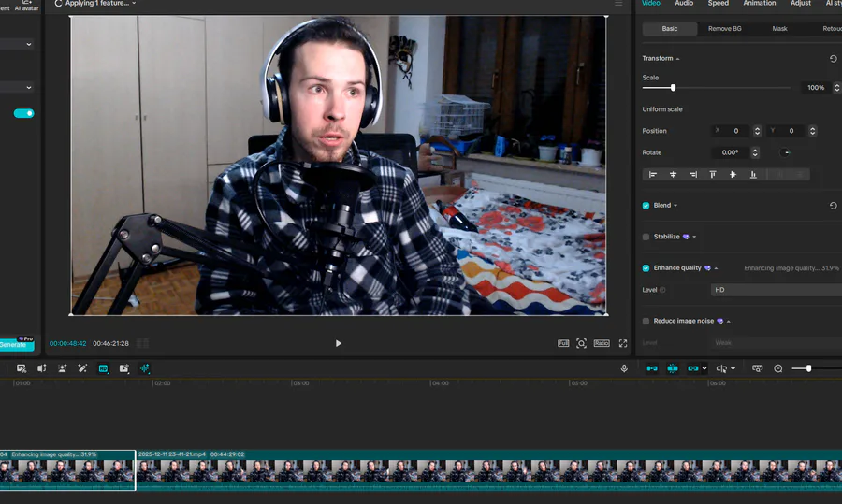
Task: Enter fullscreen preview mode
Action: pos(623,343)
